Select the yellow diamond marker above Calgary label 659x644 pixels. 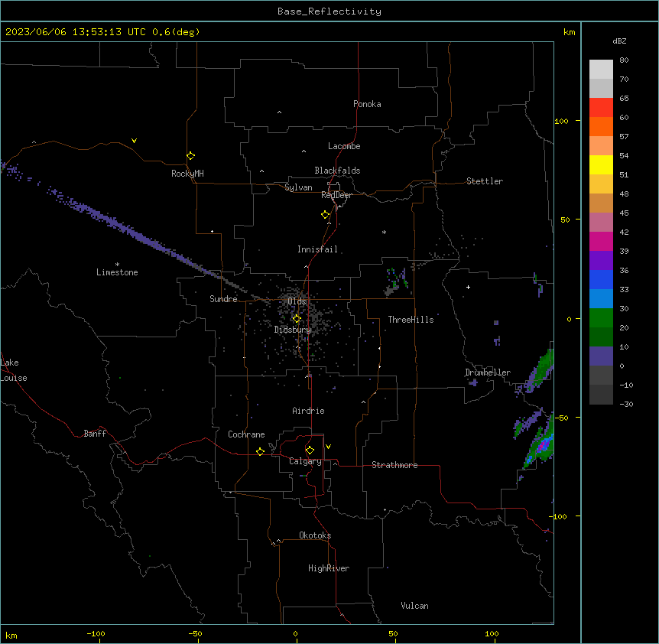(310, 450)
